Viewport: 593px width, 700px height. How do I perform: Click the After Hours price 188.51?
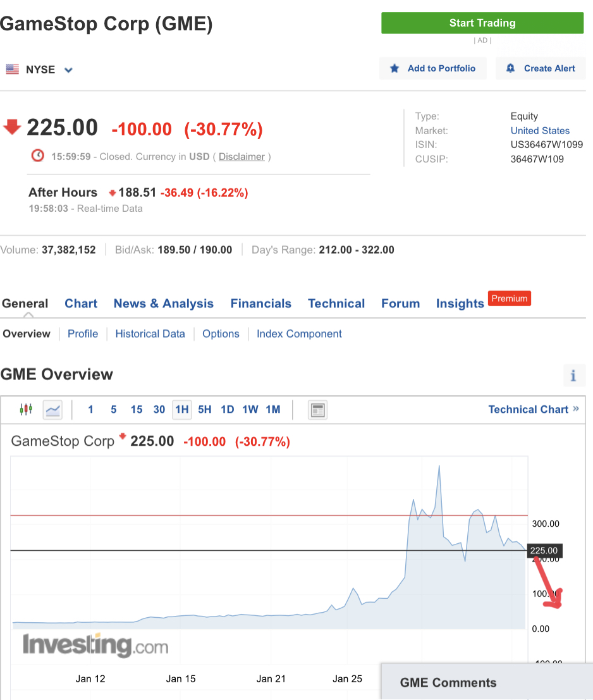pos(137,192)
